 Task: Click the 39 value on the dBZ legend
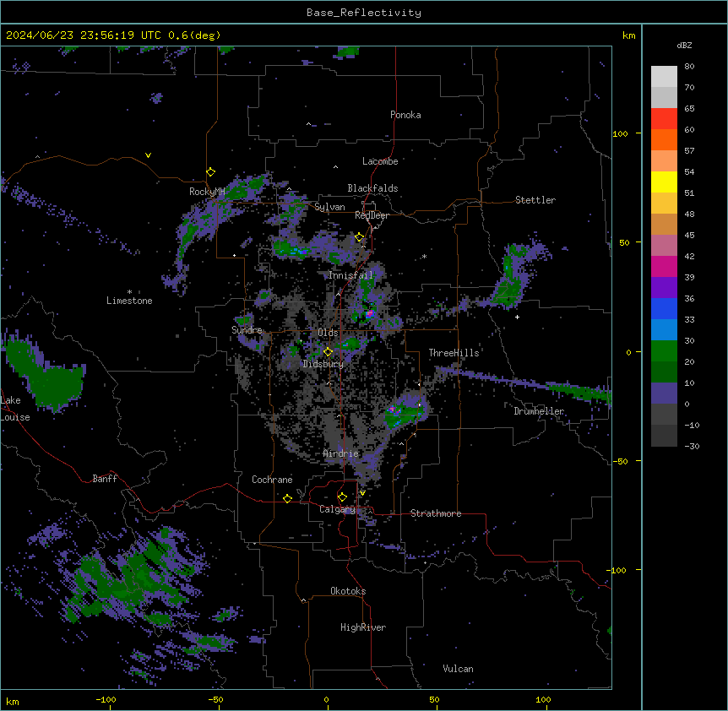(x=689, y=278)
